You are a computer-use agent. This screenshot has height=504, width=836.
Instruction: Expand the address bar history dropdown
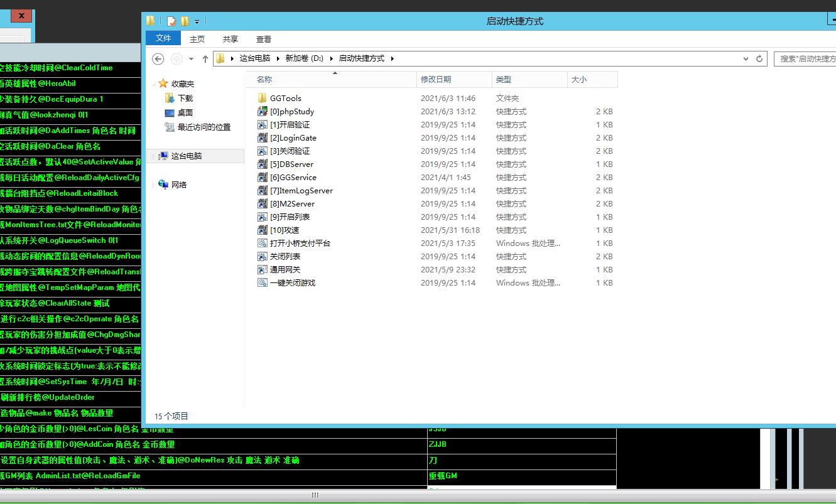746,58
